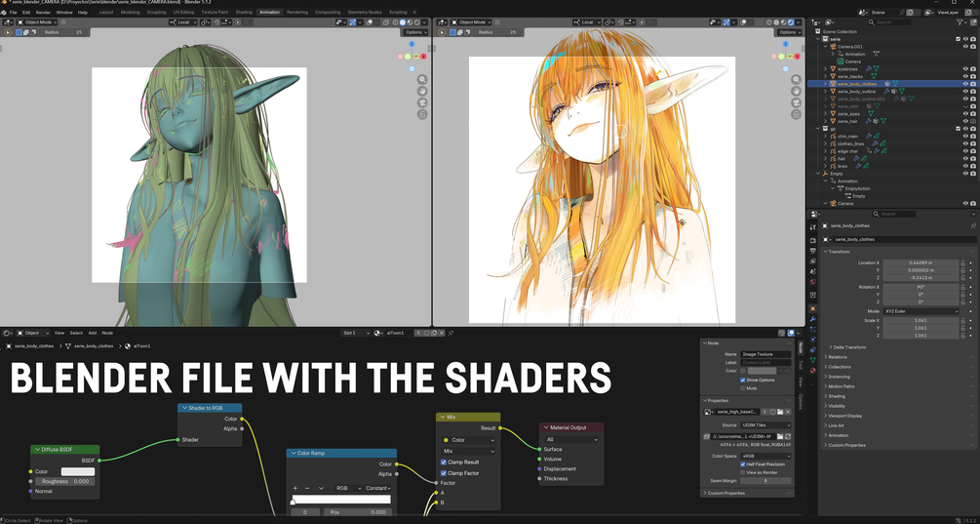Open the Color Space sRGB dropdown
The image size is (980, 524).
765,457
